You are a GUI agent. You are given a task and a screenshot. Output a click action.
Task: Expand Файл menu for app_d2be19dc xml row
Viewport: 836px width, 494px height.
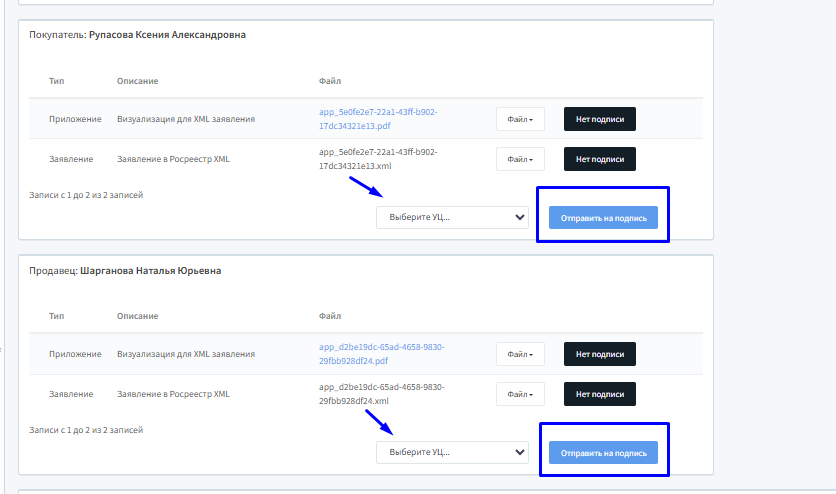(x=520, y=394)
